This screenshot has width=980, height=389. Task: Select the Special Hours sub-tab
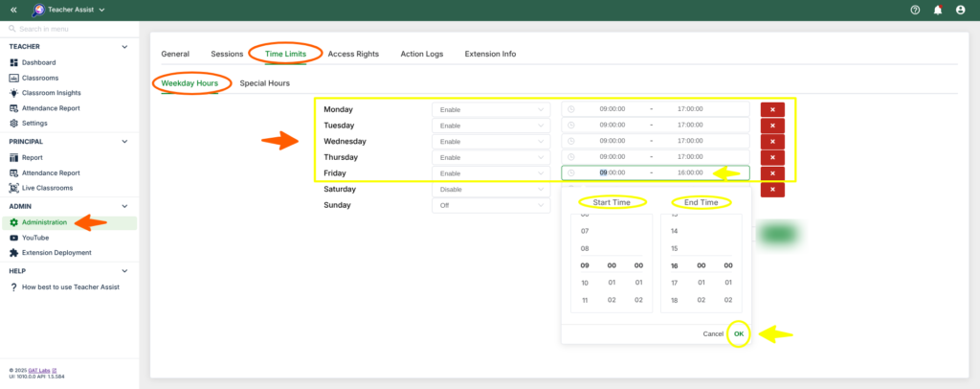point(264,82)
